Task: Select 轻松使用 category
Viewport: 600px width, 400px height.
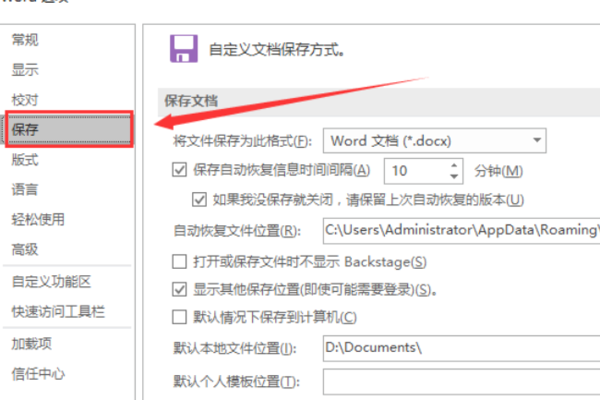Action: click(x=38, y=219)
